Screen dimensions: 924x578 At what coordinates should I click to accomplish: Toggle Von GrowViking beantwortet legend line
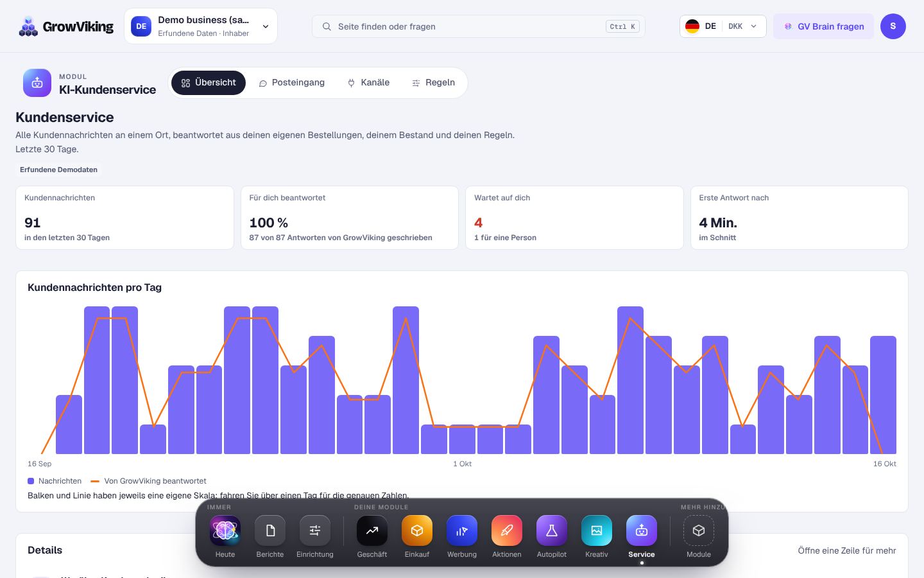pos(149,481)
